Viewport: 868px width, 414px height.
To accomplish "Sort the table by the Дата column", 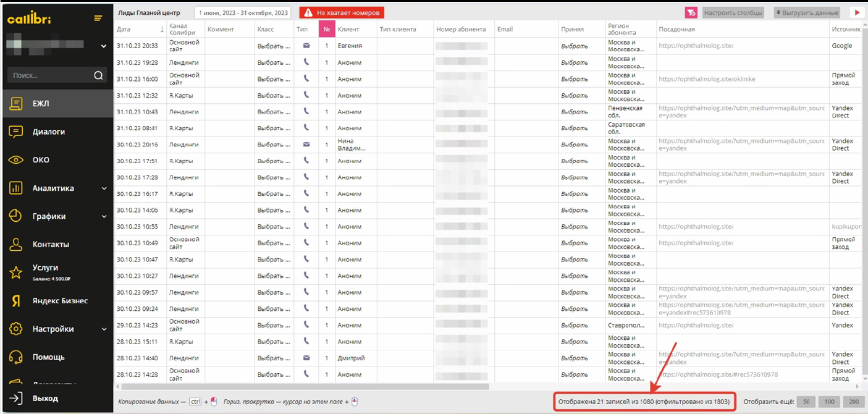I will click(140, 29).
